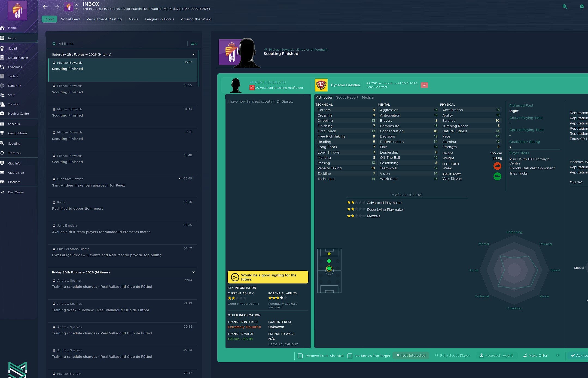This screenshot has width=588, height=378.
Task: Open Transfers in the sidebar
Action: pos(14,153)
